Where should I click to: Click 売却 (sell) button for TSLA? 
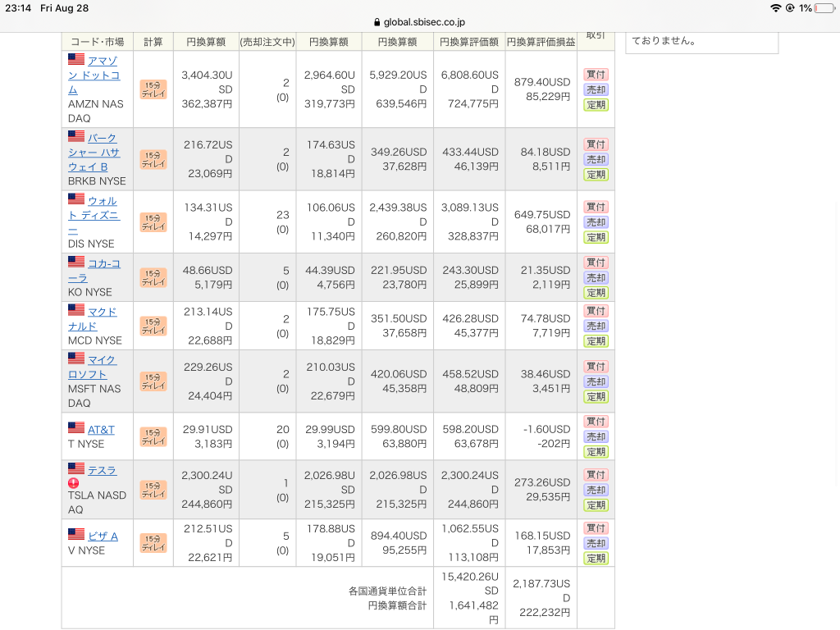pyautogui.click(x=596, y=490)
